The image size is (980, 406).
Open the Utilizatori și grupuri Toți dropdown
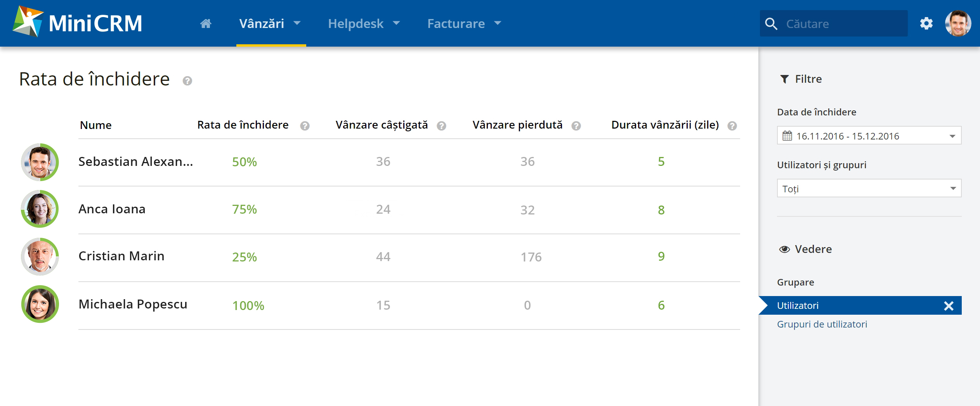[x=869, y=188]
